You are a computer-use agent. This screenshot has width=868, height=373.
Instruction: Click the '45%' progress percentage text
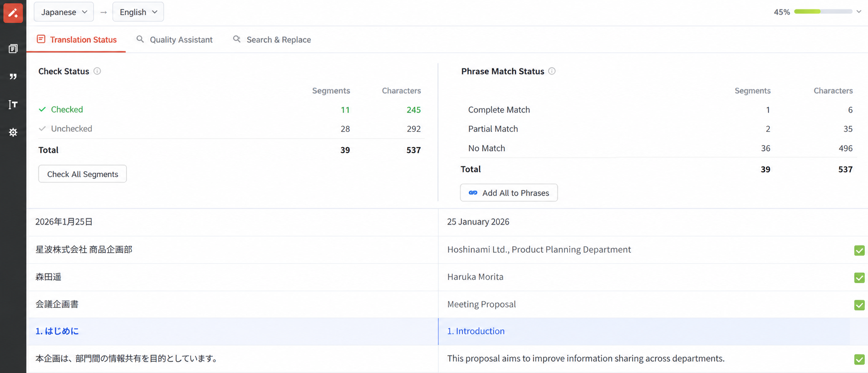782,12
